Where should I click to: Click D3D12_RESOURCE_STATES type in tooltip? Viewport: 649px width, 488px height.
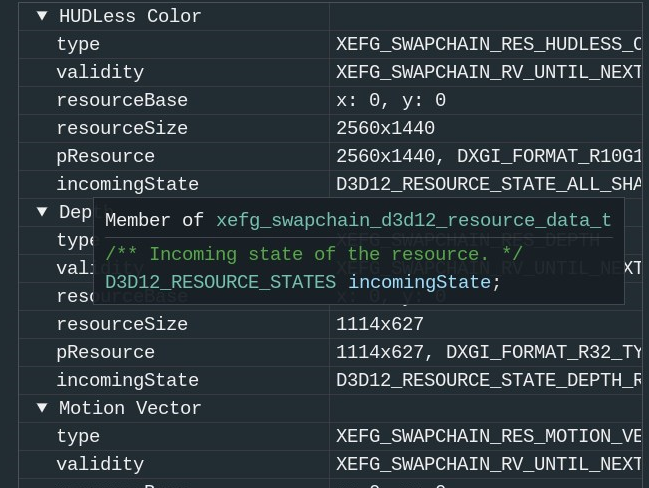pos(220,282)
